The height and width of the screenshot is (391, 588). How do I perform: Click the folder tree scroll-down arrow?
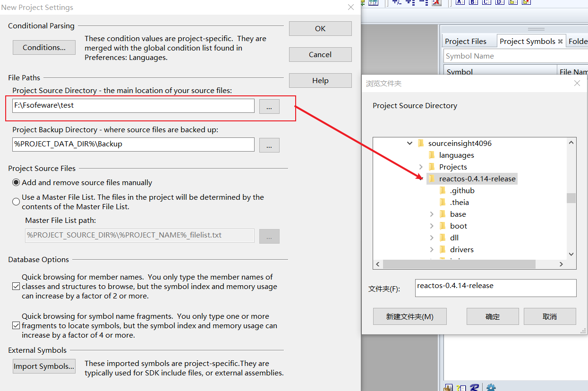pyautogui.click(x=571, y=254)
